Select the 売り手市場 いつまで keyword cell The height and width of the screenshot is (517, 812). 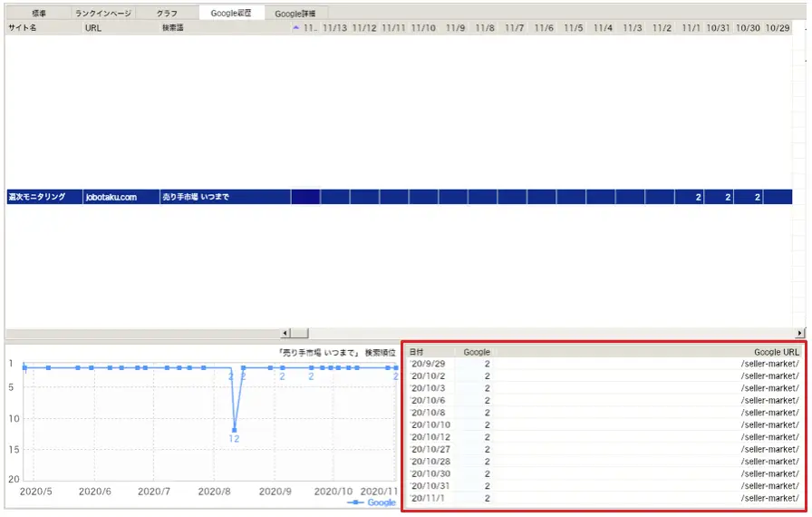click(225, 197)
